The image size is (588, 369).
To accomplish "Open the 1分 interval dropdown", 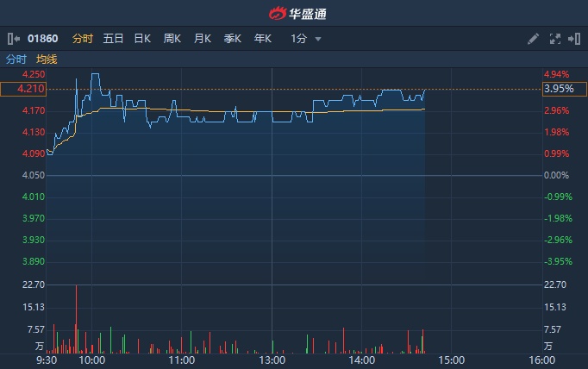I will tap(306, 39).
